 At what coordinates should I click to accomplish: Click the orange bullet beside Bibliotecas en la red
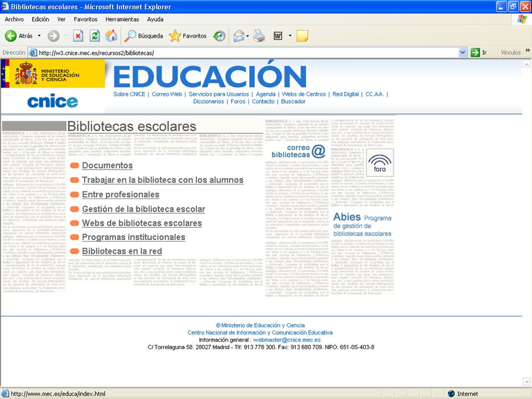[x=74, y=252]
